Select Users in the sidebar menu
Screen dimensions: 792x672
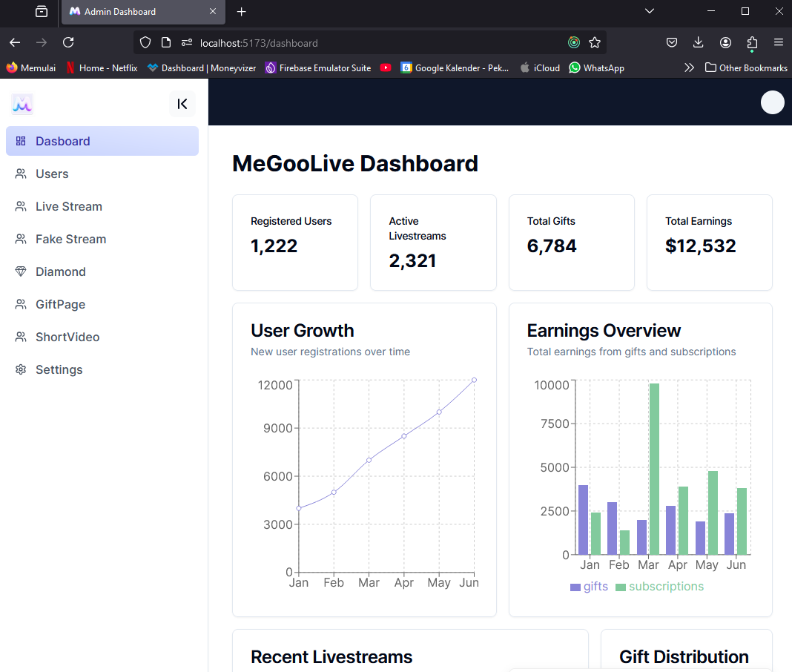tap(52, 174)
